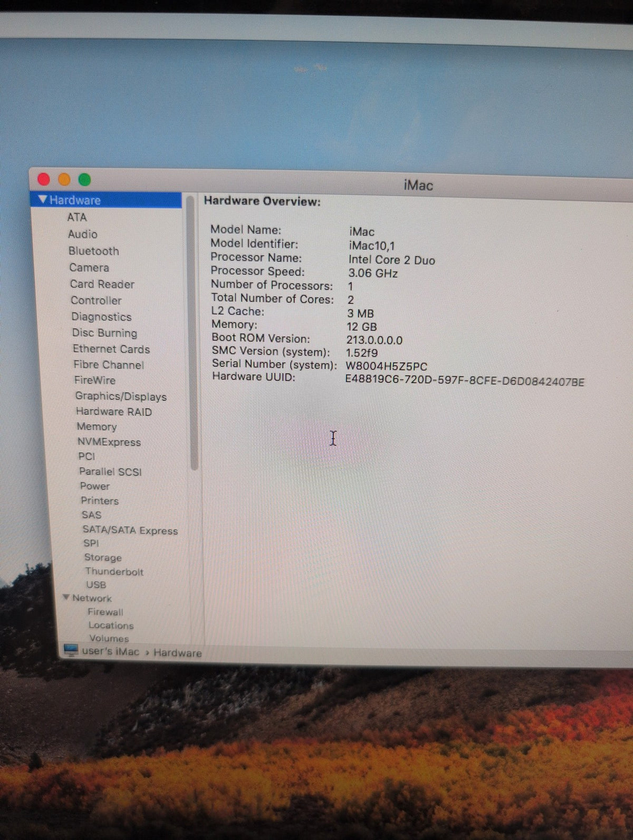Select NVMExpress in the sidebar

tap(109, 442)
